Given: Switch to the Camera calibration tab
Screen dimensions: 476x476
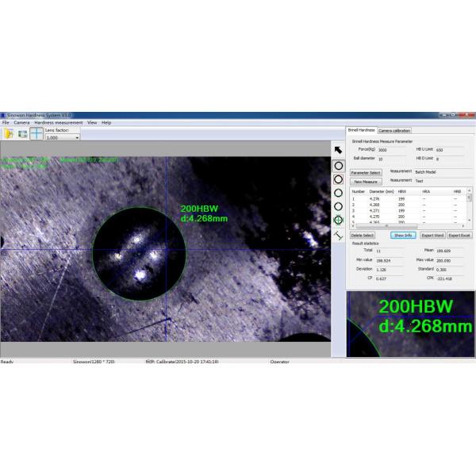Looking at the screenshot, I should click(x=394, y=130).
